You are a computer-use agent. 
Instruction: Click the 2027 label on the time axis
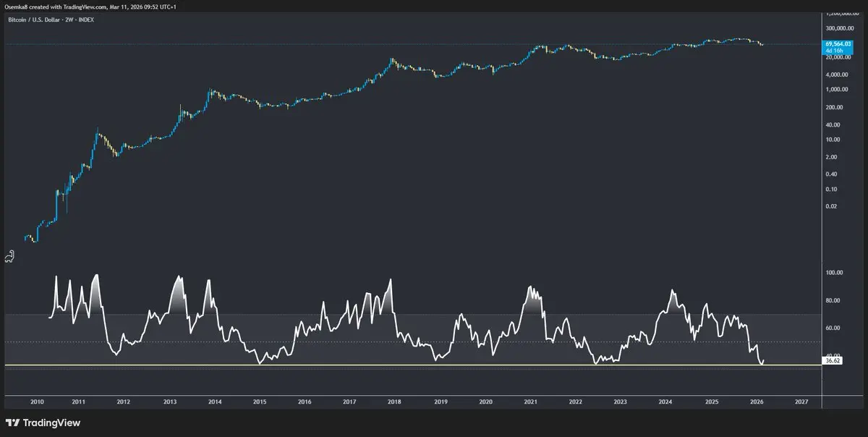pos(801,401)
